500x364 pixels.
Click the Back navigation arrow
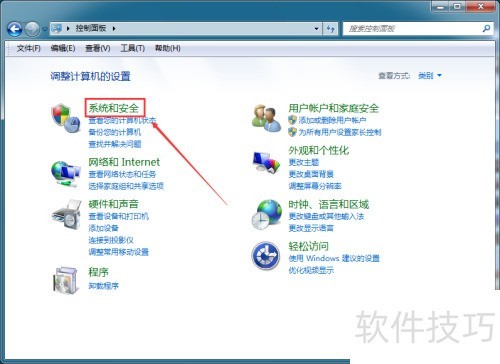(15, 29)
